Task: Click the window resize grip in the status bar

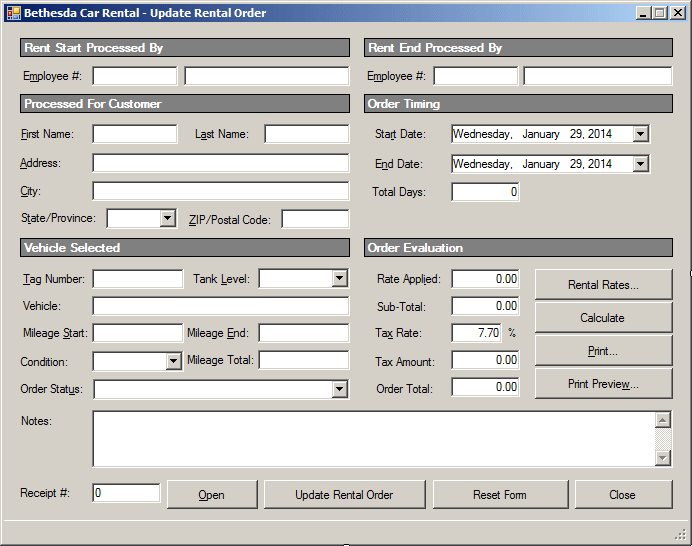Action: click(681, 534)
